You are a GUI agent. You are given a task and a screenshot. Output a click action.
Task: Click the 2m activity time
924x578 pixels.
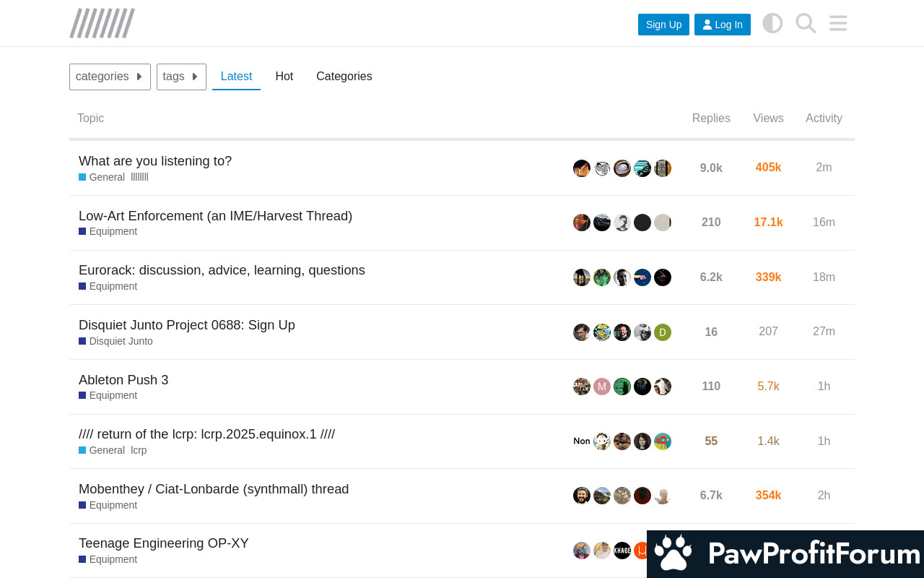(824, 168)
